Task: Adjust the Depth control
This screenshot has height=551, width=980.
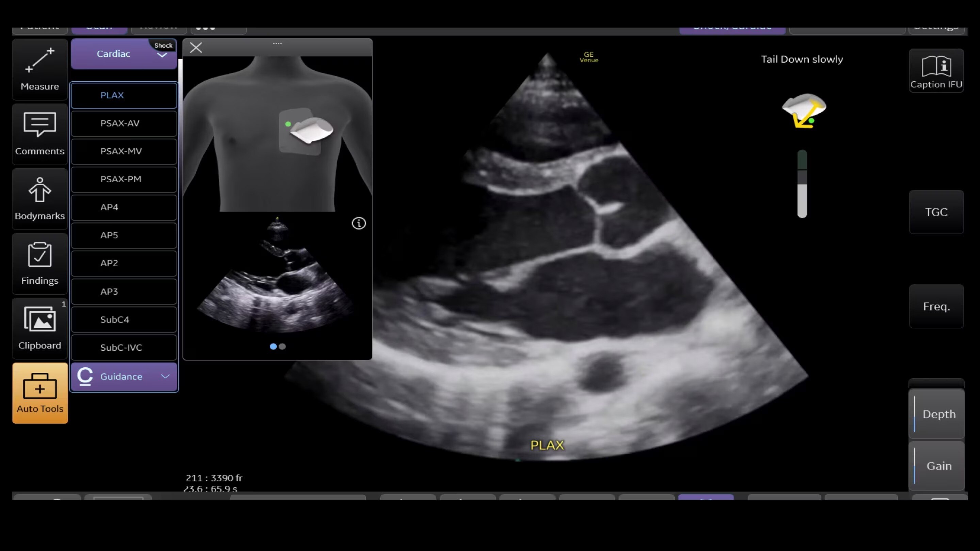Action: point(937,414)
